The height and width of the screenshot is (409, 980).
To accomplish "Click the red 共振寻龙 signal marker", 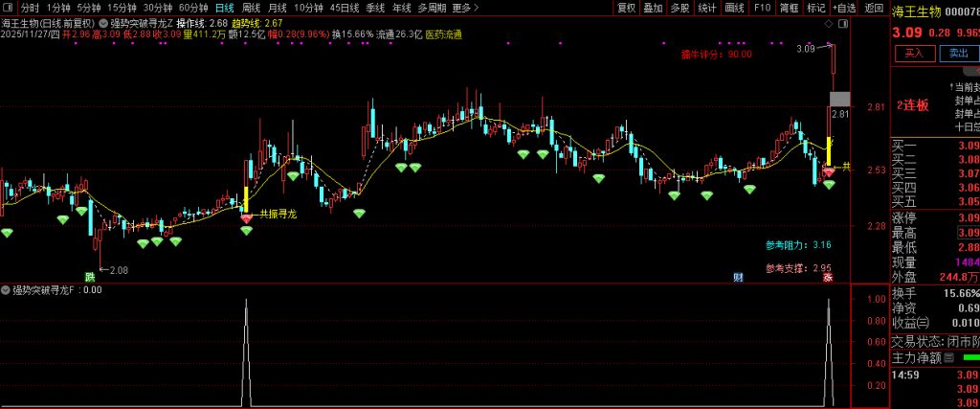I will [247, 217].
